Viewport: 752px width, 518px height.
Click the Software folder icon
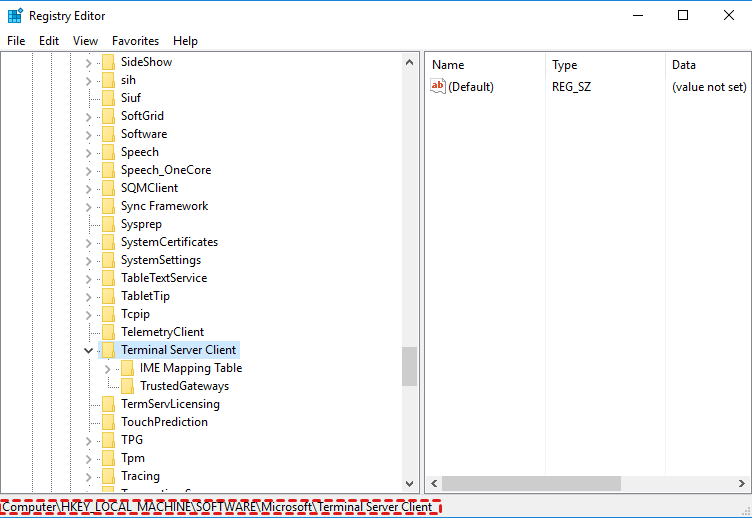[108, 134]
